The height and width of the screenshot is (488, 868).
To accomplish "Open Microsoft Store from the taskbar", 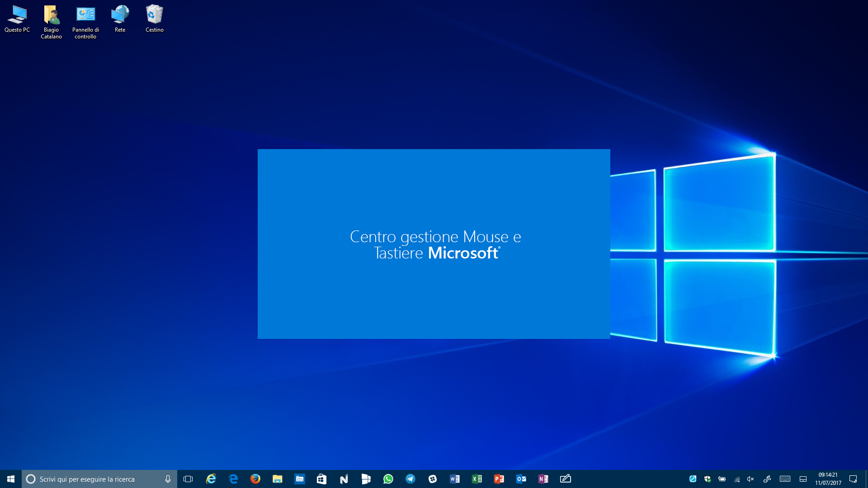I will tap(321, 479).
